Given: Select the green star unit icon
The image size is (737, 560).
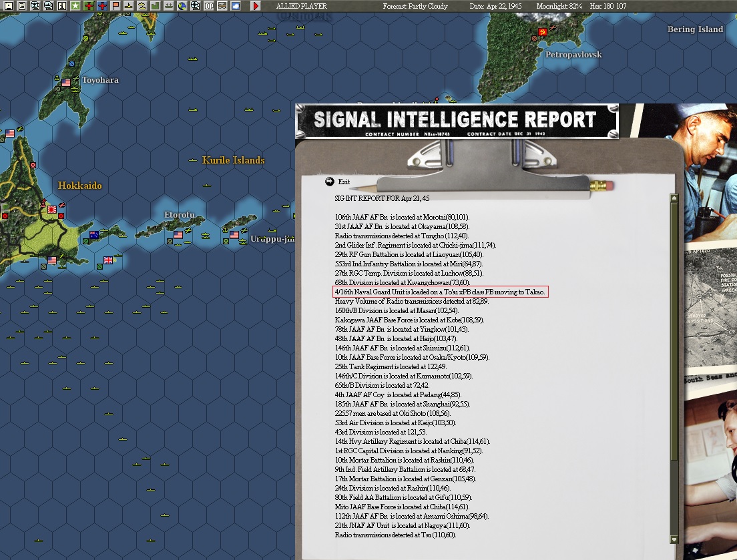Looking at the screenshot, I should 75,6.
